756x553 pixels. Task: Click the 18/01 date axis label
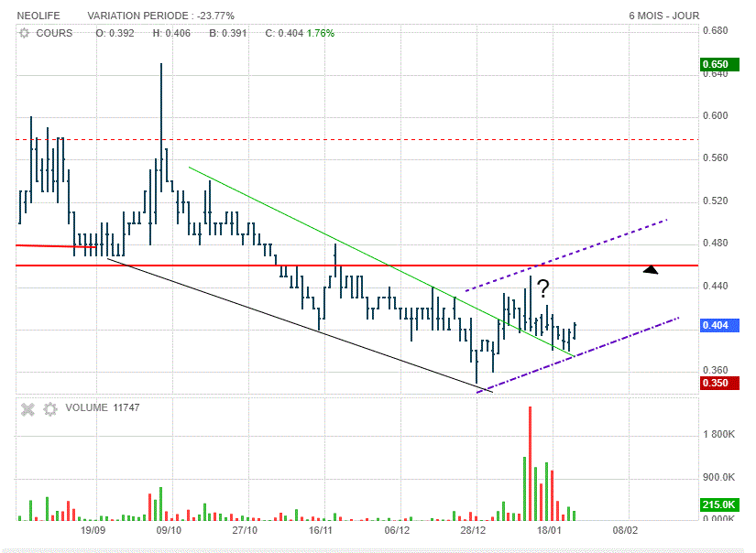pos(549,530)
